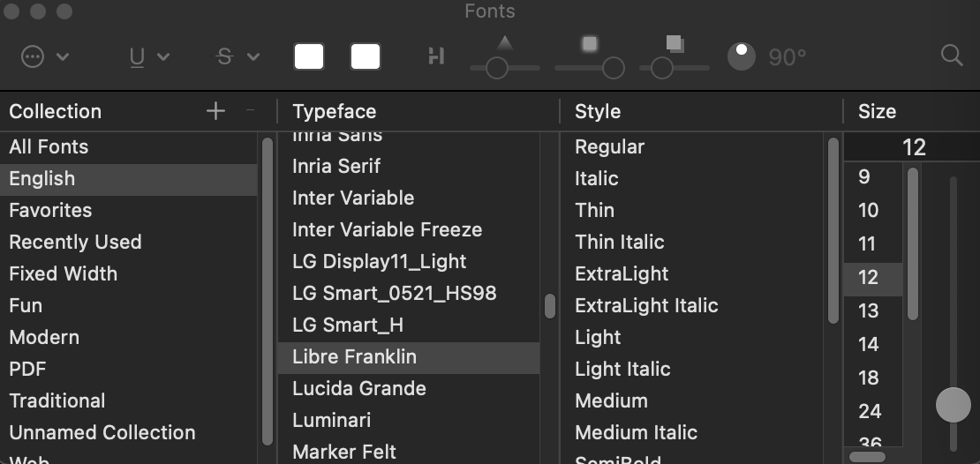Click the Collection list scrollbar thumb

pos(268,292)
